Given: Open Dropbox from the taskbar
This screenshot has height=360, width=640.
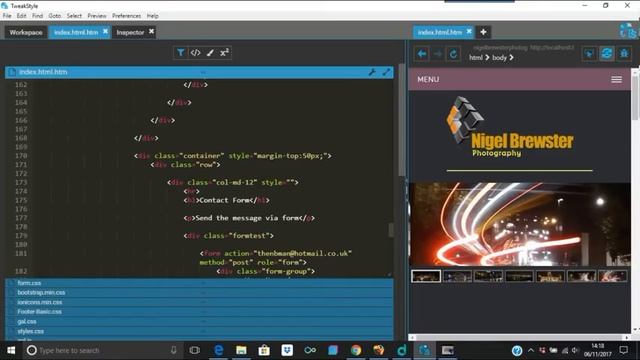Looking at the screenshot, I should point(287,350).
